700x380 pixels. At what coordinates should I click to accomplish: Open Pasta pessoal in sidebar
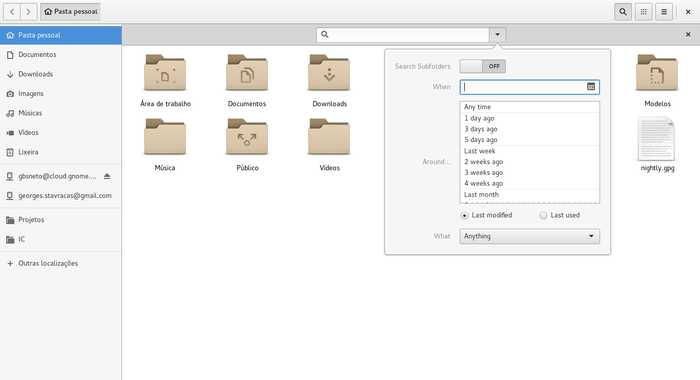(61, 35)
